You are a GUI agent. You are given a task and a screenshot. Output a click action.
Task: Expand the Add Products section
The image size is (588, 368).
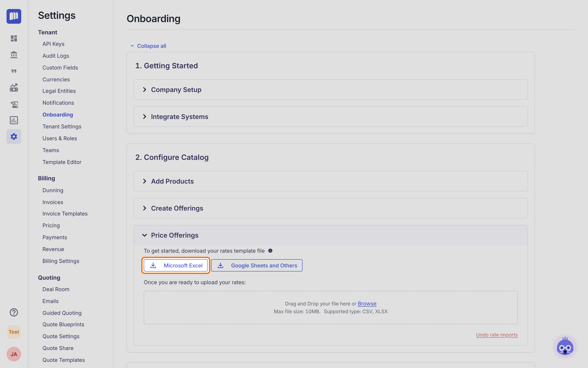point(331,181)
